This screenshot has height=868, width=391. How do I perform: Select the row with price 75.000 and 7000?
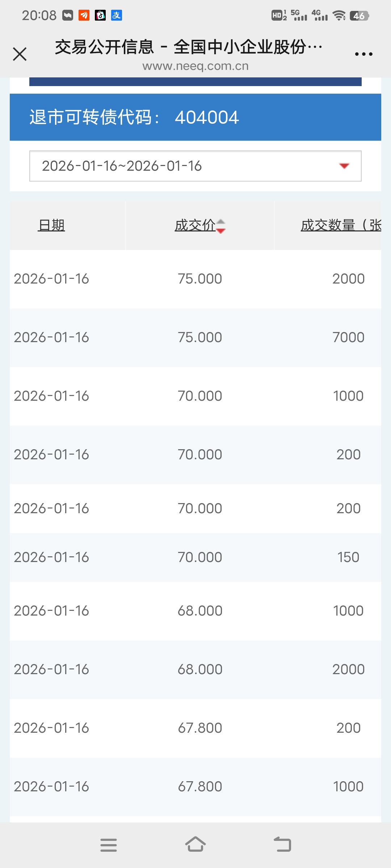195,337
